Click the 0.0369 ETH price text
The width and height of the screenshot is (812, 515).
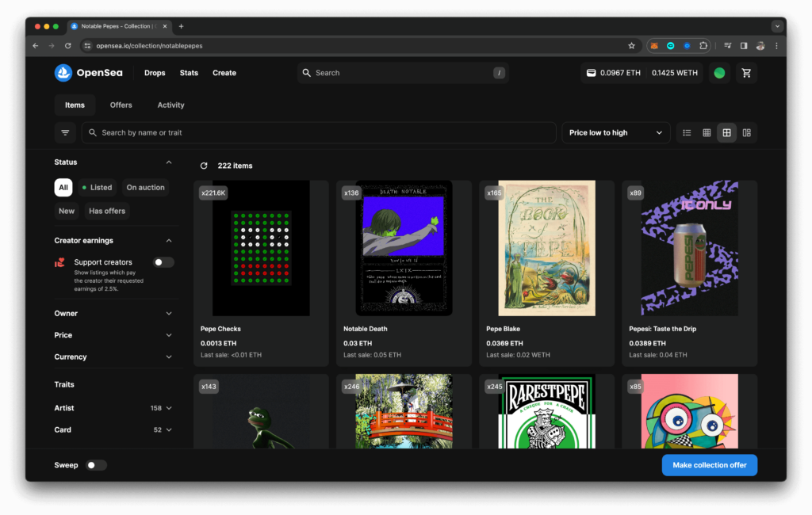(504, 344)
